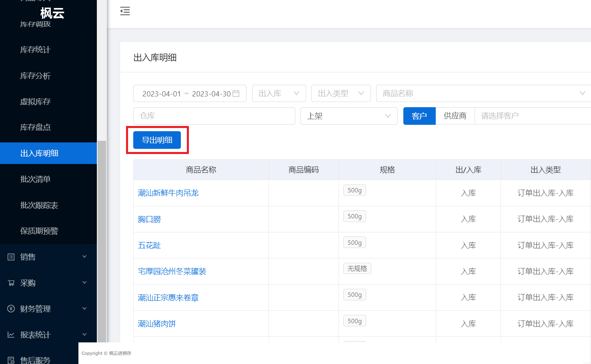Viewport: 591px width, 364px height.
Task: Click the 出入类型 column header
Action: tap(546, 170)
